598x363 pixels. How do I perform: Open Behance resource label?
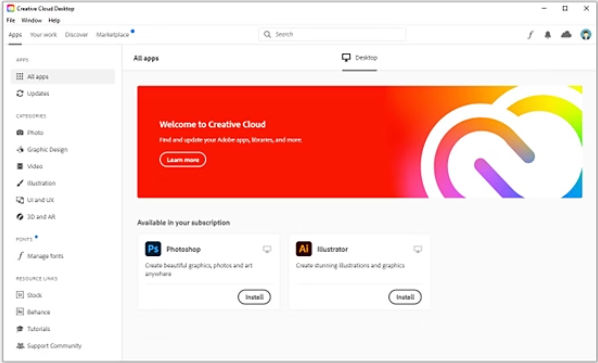tap(39, 312)
